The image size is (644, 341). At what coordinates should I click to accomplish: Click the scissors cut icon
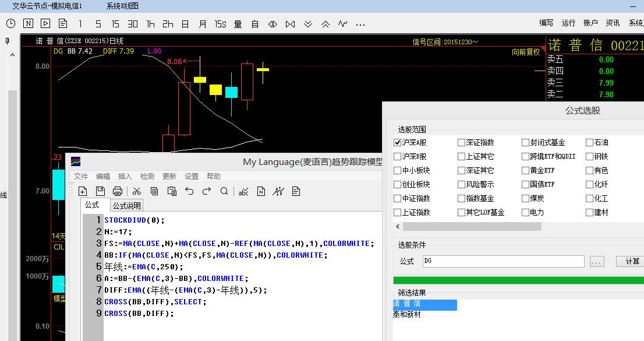coord(137,191)
